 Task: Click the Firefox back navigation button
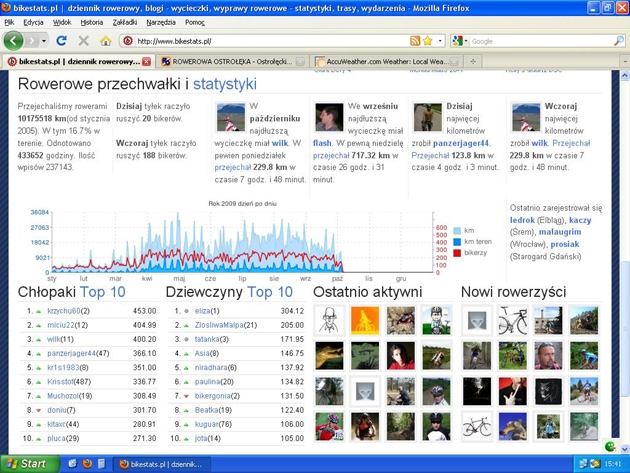point(14,41)
